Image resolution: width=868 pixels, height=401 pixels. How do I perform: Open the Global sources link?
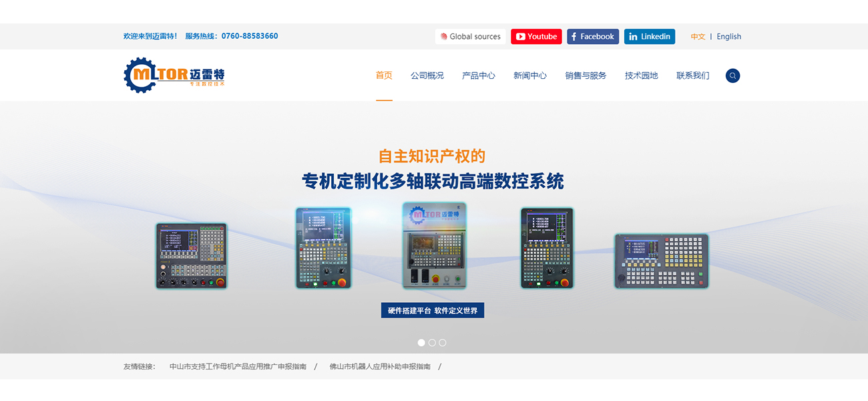coord(470,37)
